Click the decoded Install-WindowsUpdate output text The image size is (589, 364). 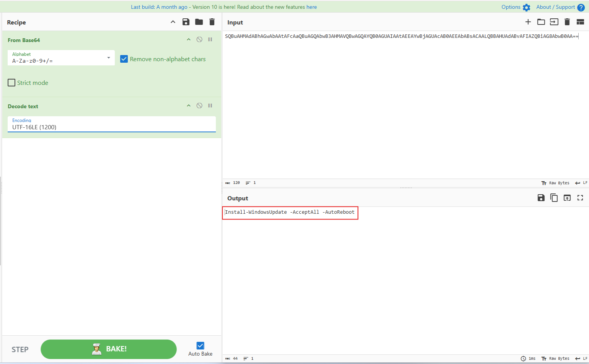pos(290,212)
